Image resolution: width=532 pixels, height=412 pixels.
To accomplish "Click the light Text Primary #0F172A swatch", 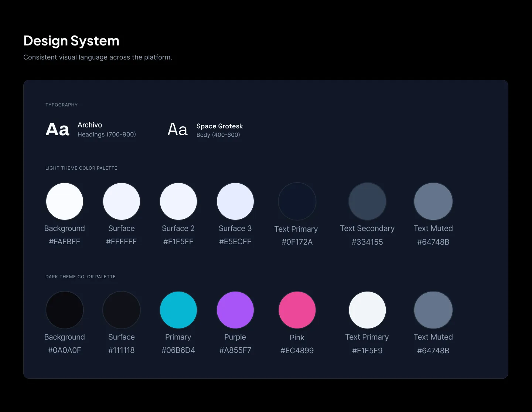I will [297, 201].
